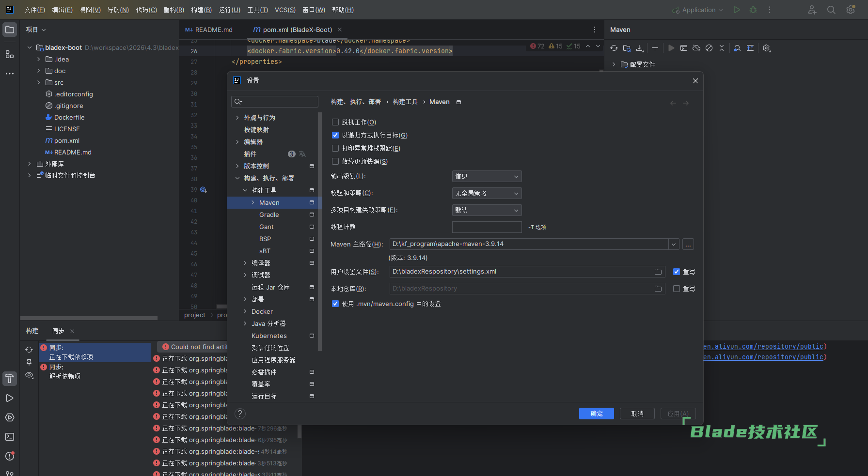This screenshot has height=476, width=868.
Task: Open the Structure tool window icon
Action: point(10,54)
